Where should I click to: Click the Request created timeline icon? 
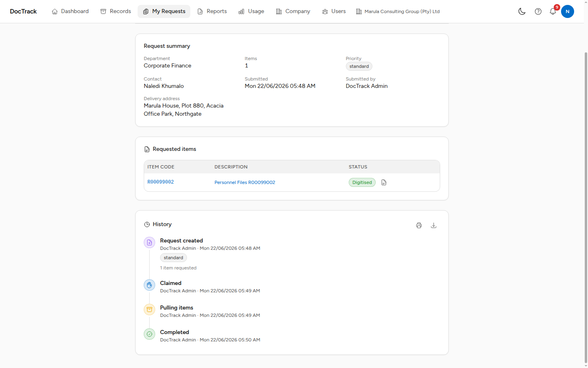click(x=149, y=242)
